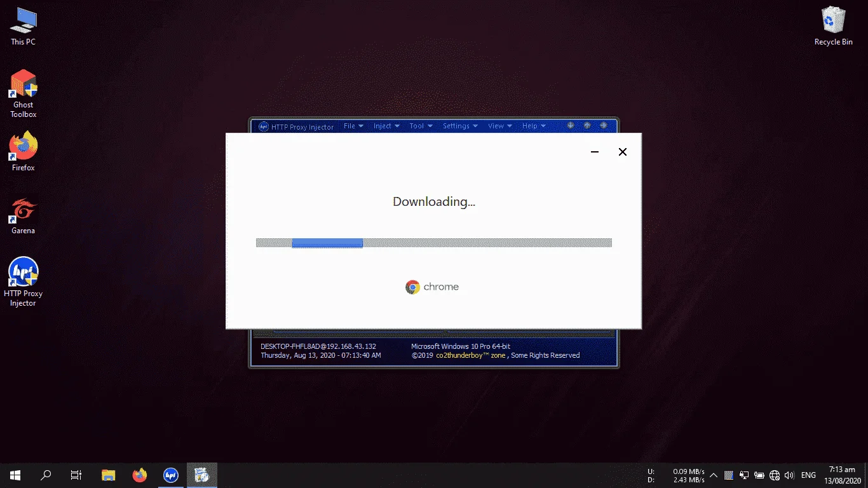Open the network globe tray icon
Image resolution: width=868 pixels, height=488 pixels.
[x=774, y=475]
